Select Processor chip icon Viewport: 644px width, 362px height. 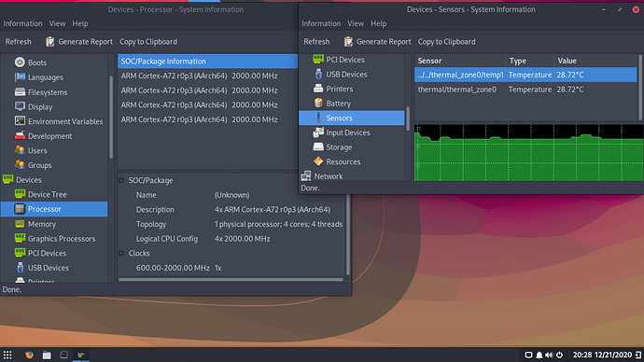point(20,209)
